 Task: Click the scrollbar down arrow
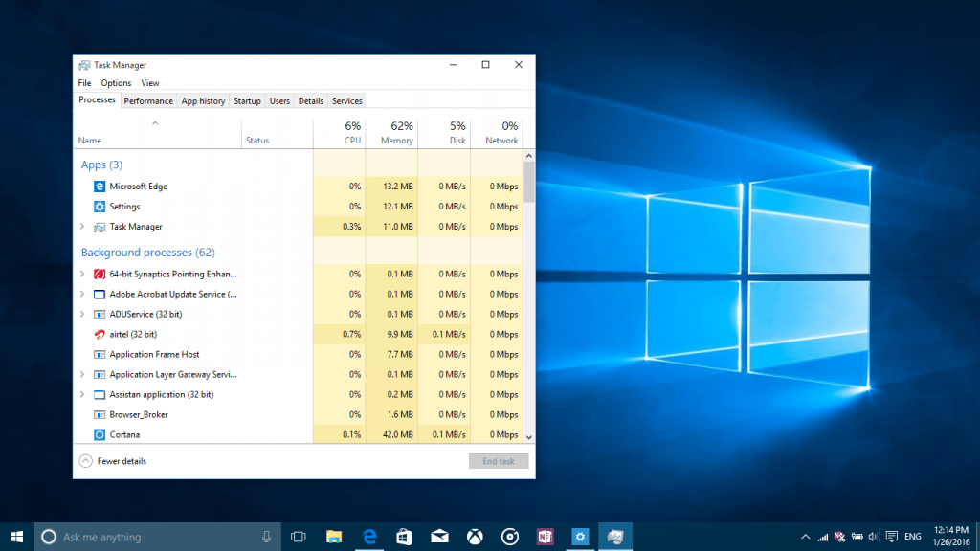point(528,437)
